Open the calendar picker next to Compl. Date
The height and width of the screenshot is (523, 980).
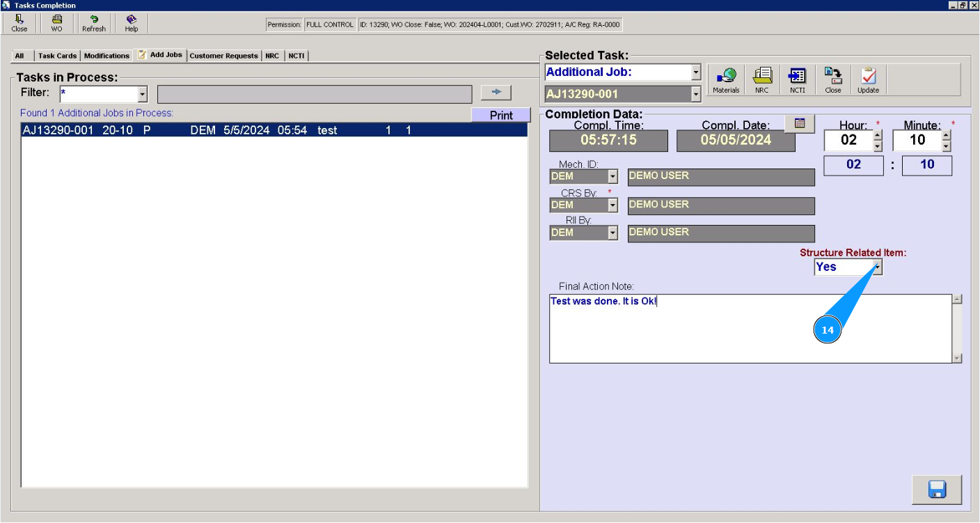tap(800, 123)
